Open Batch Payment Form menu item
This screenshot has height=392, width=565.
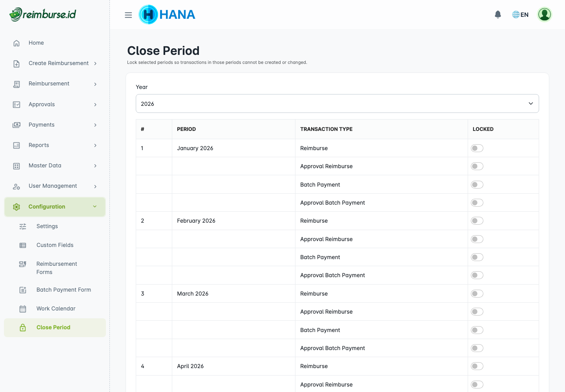(64, 290)
